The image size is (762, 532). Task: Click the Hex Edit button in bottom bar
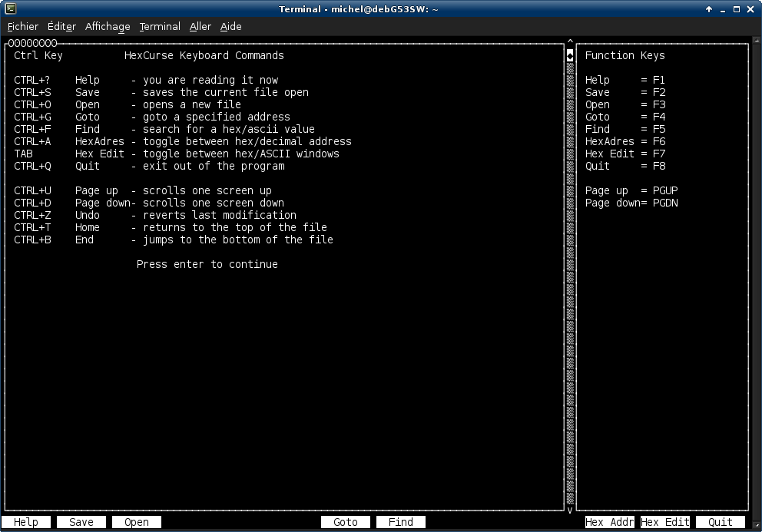(x=664, y=522)
